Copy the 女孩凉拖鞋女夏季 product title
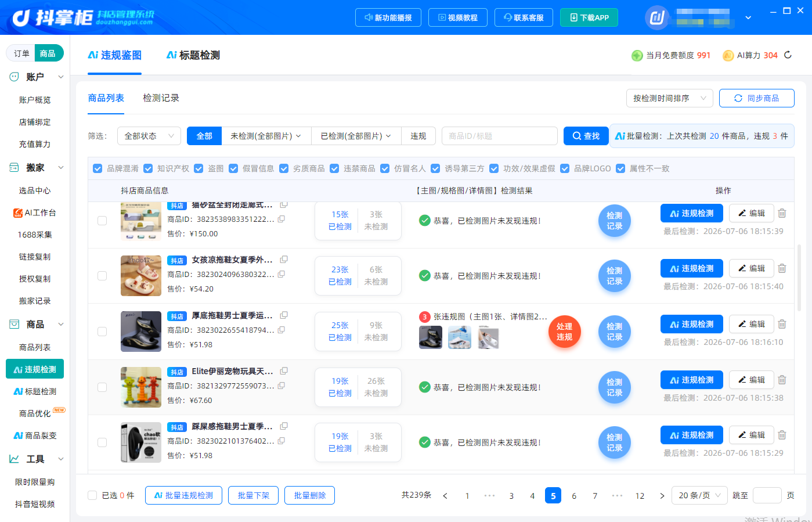Viewport: 812px width, 522px height. (284, 260)
